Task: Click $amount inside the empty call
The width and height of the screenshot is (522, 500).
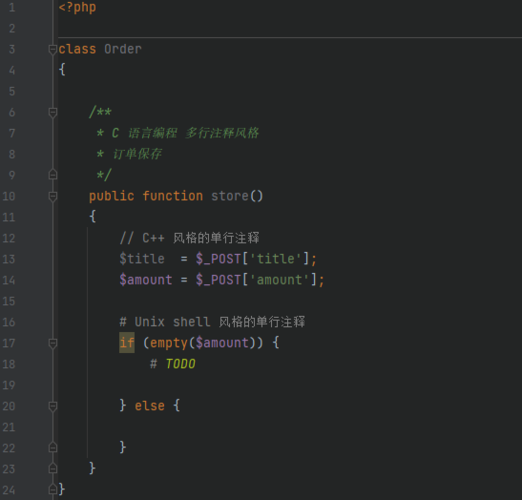Action: pos(222,343)
